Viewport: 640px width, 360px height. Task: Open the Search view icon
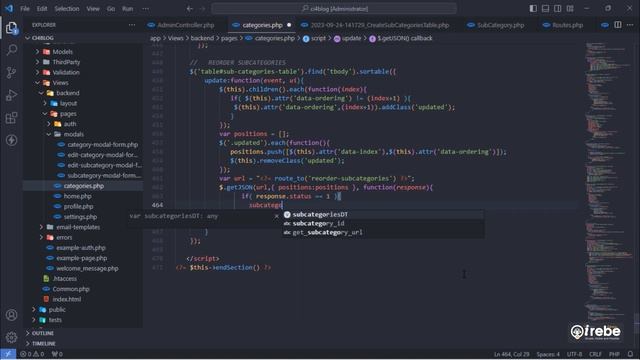point(11,51)
